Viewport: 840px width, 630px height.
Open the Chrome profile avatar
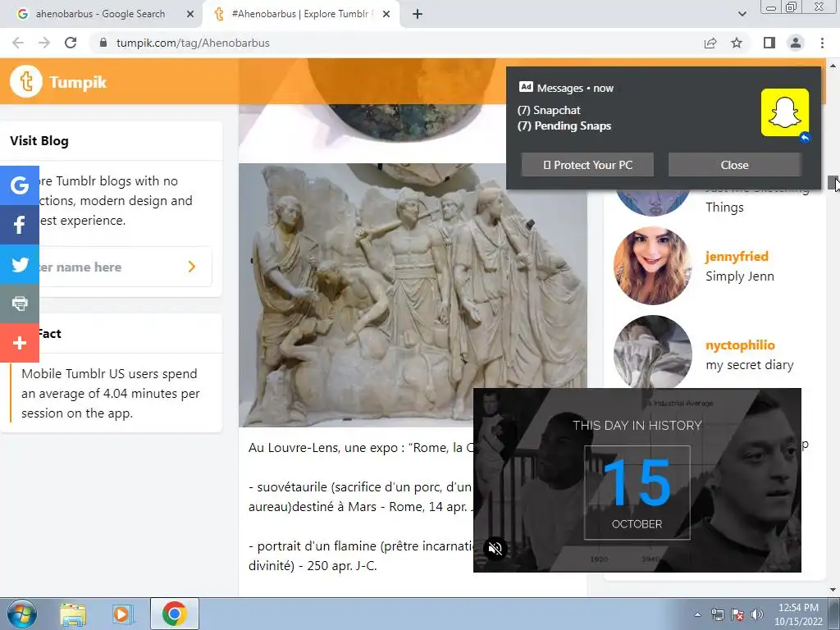click(x=796, y=43)
